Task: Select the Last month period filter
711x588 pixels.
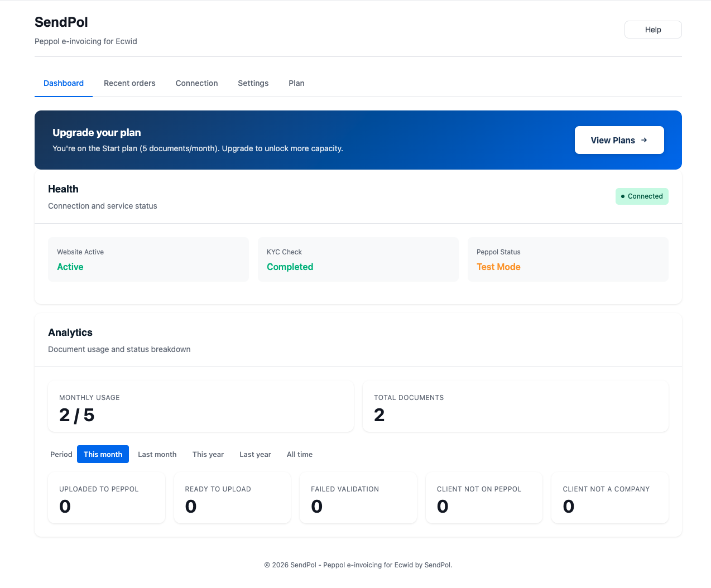Action: 157,454
